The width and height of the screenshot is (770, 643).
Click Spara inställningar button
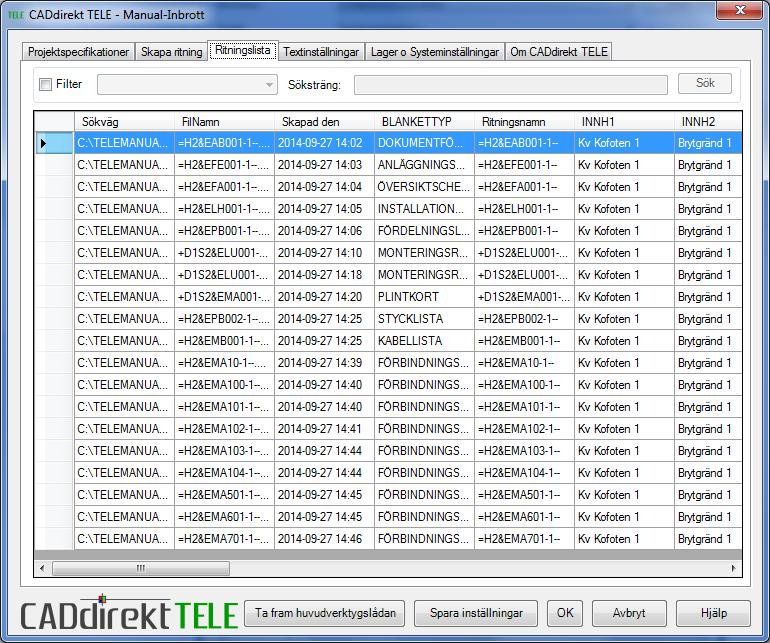point(476,613)
